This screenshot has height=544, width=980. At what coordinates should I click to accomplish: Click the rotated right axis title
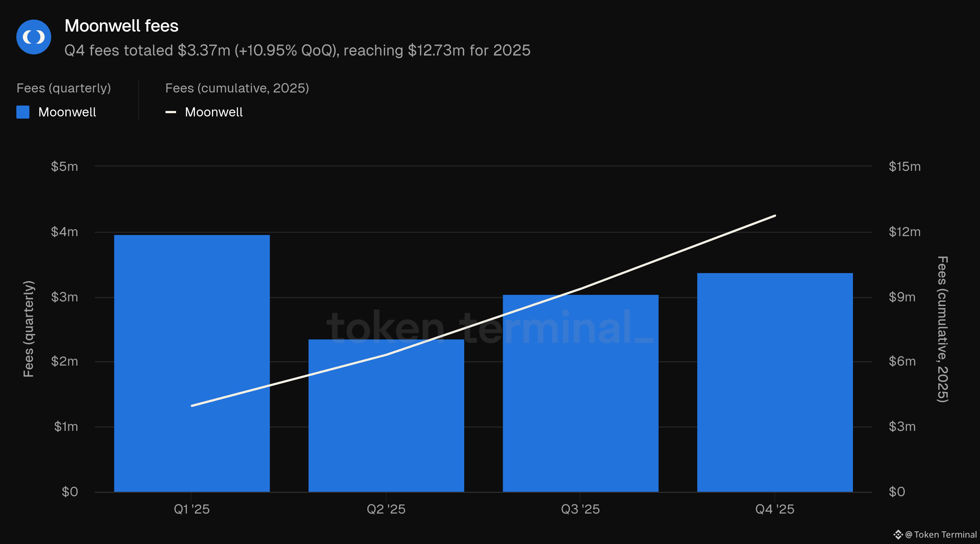pyautogui.click(x=942, y=329)
